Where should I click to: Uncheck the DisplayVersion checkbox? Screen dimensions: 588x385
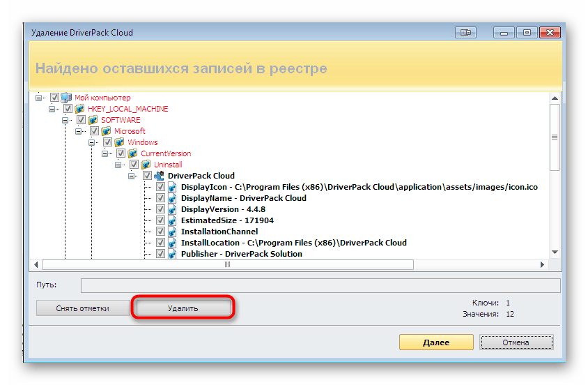click(160, 209)
